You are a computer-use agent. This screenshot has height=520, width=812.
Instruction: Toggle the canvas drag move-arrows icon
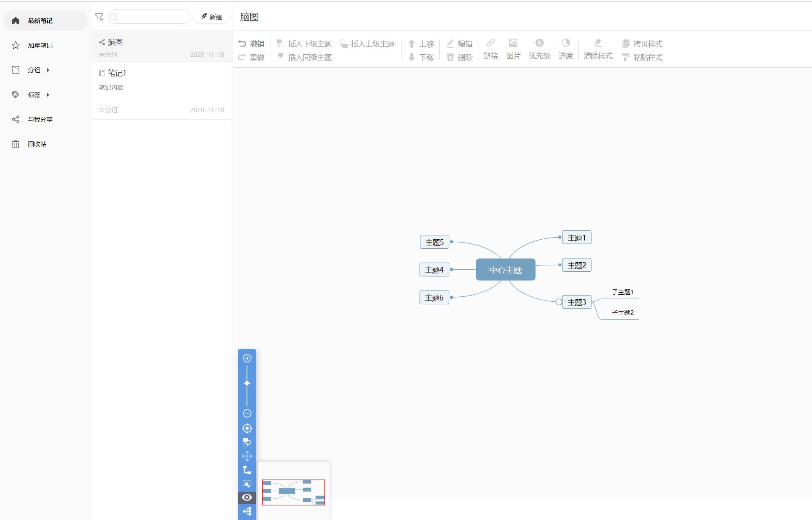coord(247,456)
